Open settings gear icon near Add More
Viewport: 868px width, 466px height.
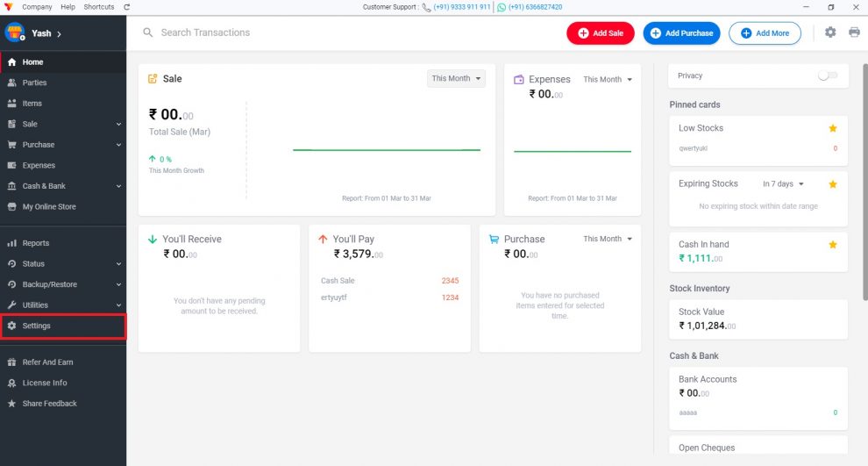829,32
